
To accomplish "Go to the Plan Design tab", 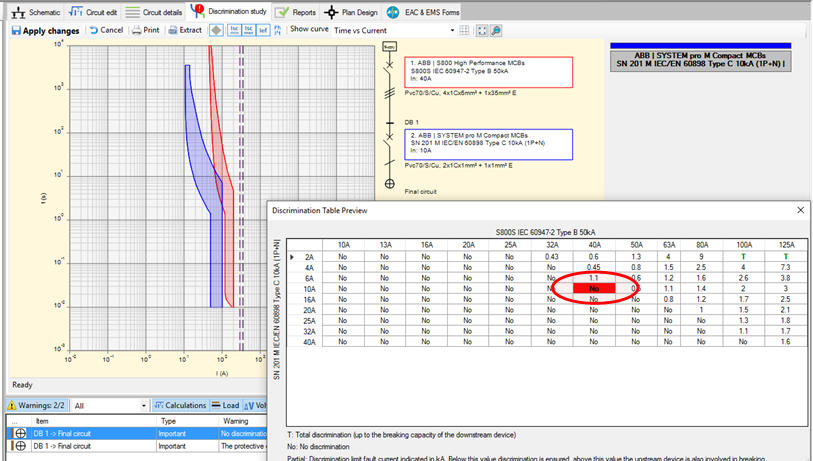I will pyautogui.click(x=351, y=12).
